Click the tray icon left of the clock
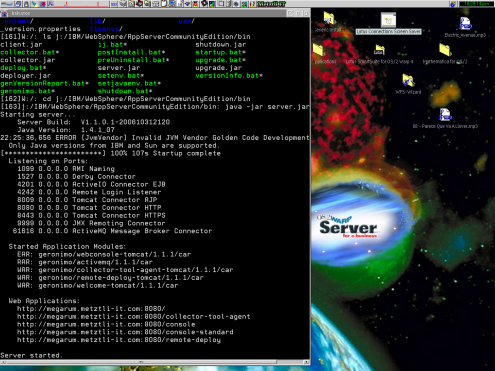Image resolution: width=495 pixels, height=371 pixels. [453, 4]
